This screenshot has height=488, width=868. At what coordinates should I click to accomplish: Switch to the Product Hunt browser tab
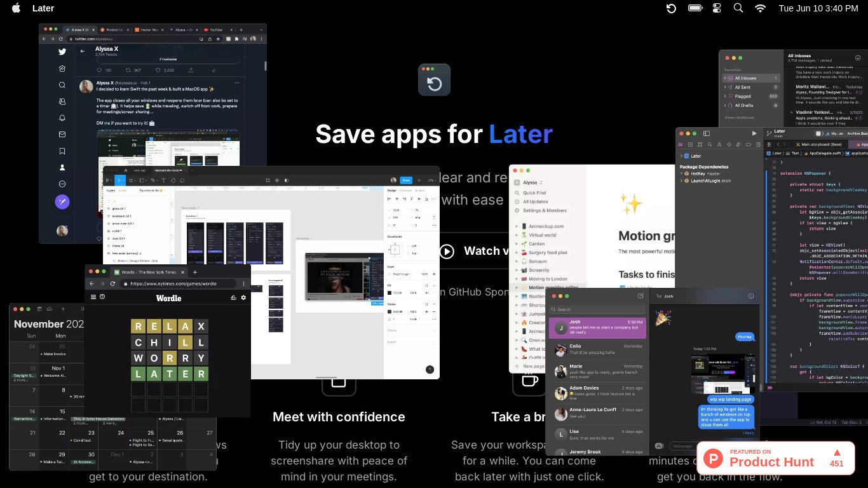115,30
